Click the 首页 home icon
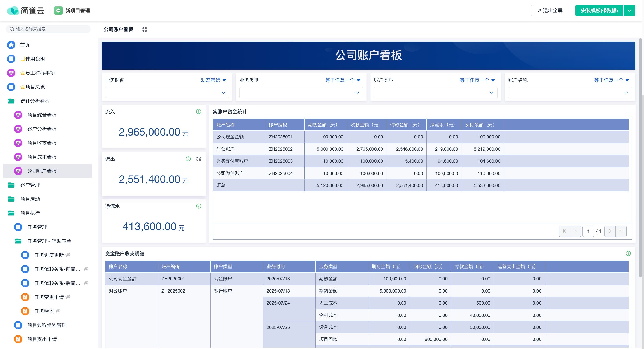The height and width of the screenshot is (349, 644). pos(11,45)
